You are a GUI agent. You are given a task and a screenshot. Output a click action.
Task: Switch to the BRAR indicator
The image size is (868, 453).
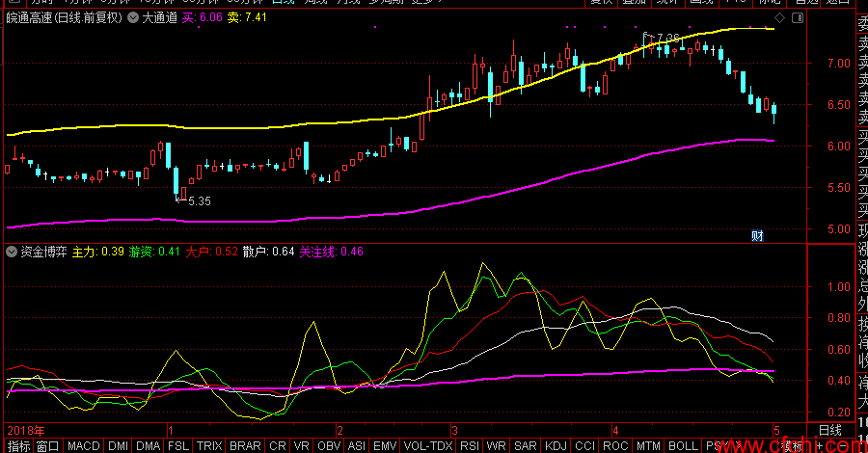click(x=245, y=446)
